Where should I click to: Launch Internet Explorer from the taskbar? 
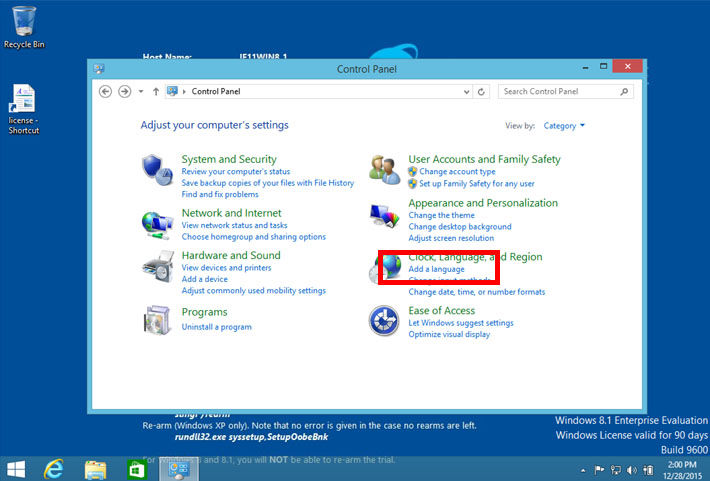[x=54, y=468]
